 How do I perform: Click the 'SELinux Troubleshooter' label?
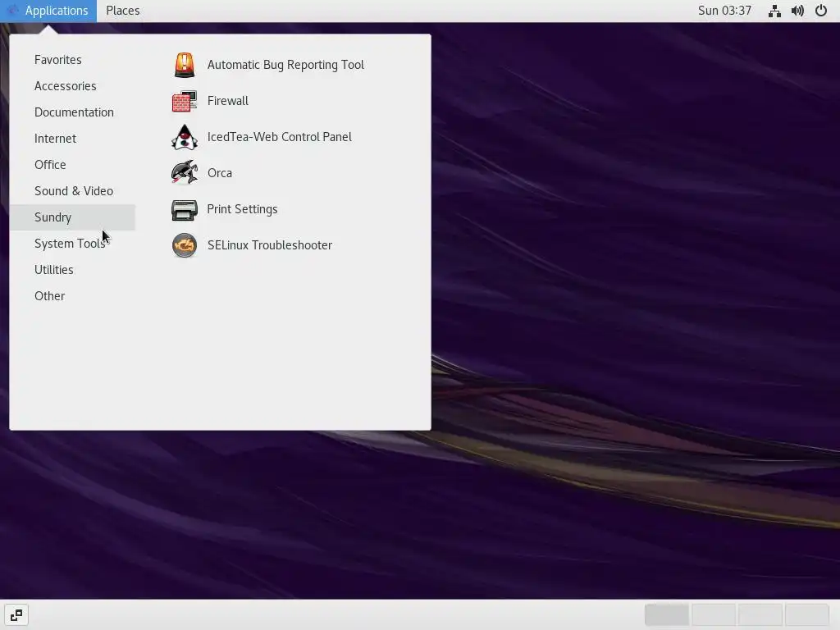coord(269,245)
